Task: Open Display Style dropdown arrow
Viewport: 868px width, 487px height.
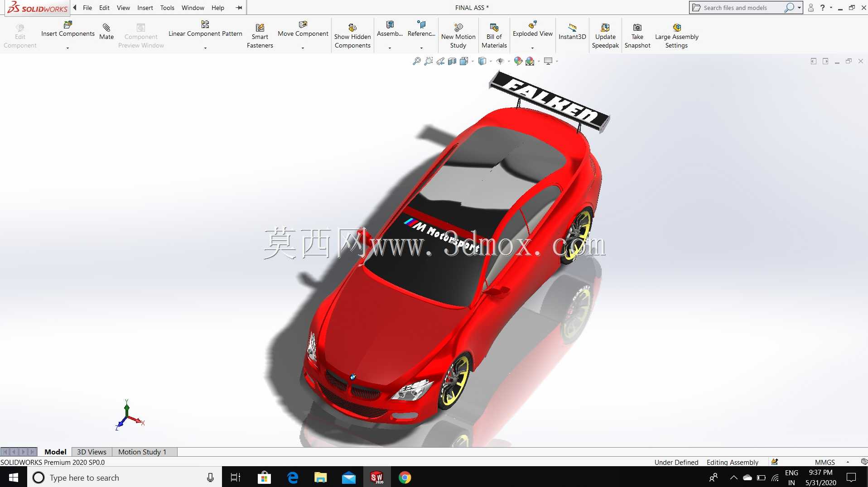Action: click(x=491, y=61)
